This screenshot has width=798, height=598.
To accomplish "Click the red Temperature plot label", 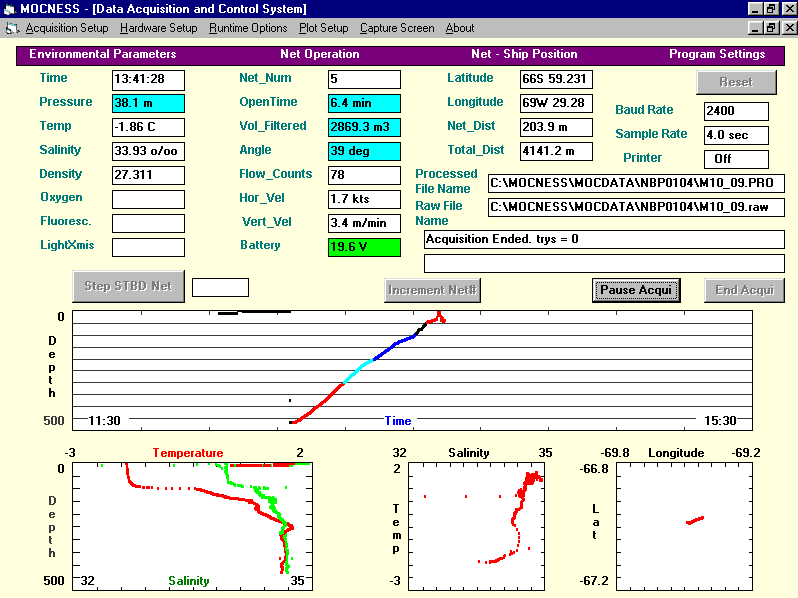I will (188, 453).
